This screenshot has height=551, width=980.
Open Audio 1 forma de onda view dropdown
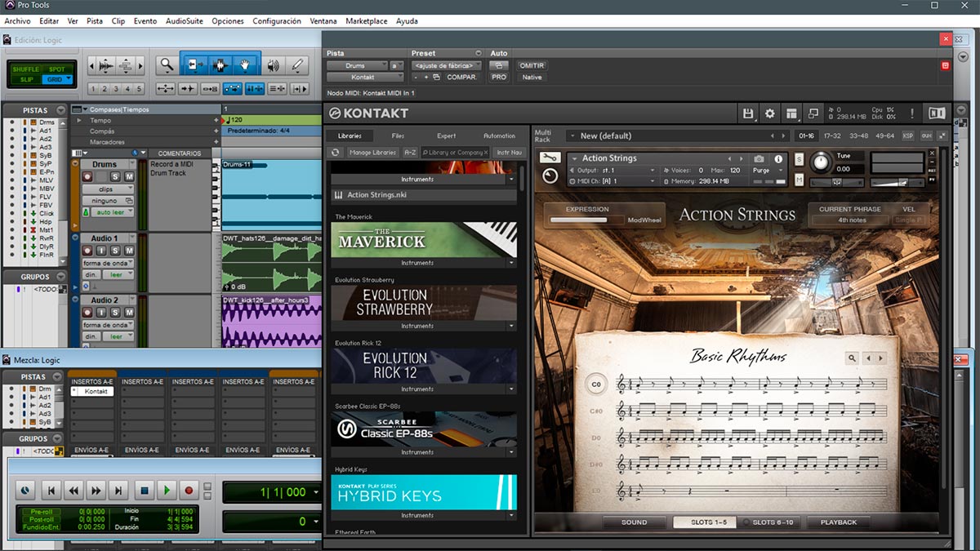(108, 262)
